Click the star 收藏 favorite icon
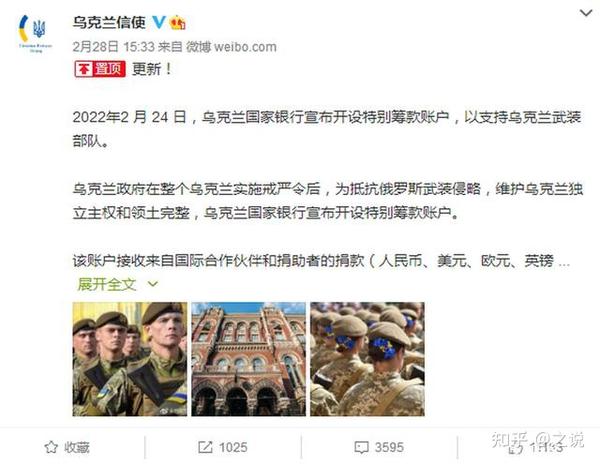 tap(51, 447)
